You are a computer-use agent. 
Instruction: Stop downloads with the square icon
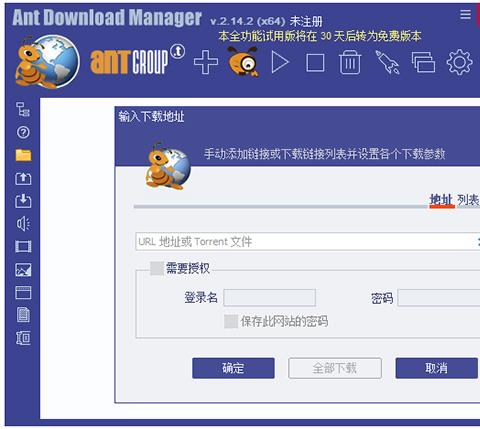(x=315, y=62)
